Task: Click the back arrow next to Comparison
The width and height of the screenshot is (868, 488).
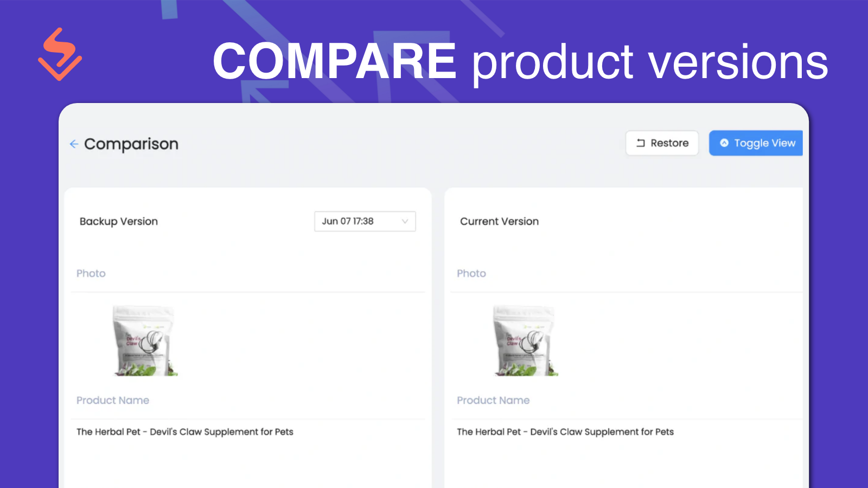Action: [74, 144]
